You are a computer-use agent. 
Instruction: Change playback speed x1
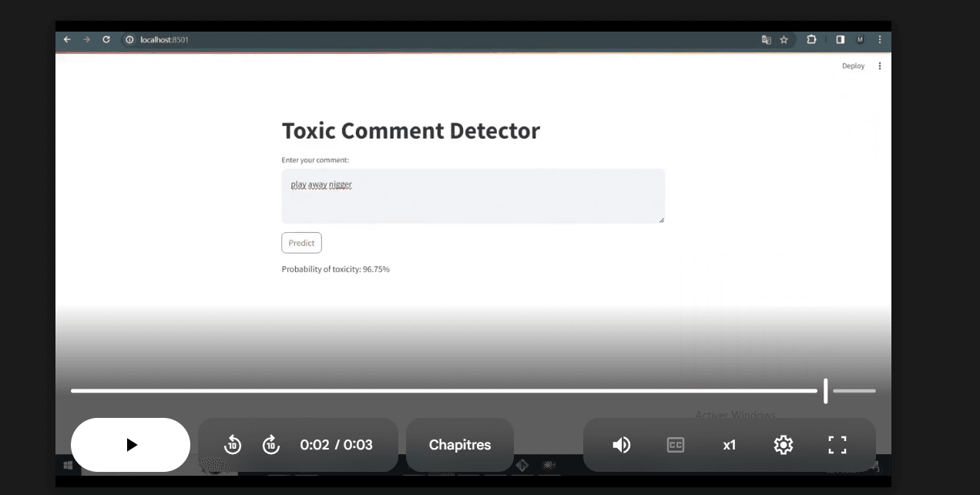(x=730, y=445)
